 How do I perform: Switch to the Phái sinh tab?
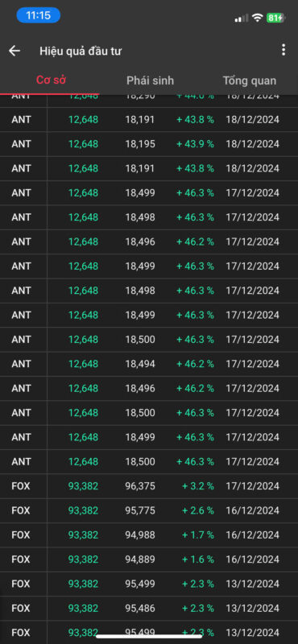coord(150,80)
